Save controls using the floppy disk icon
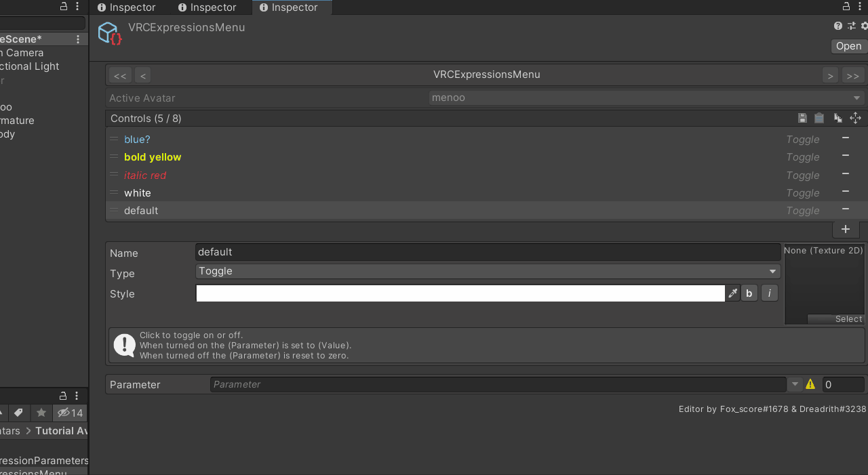The height and width of the screenshot is (475, 868). point(802,118)
